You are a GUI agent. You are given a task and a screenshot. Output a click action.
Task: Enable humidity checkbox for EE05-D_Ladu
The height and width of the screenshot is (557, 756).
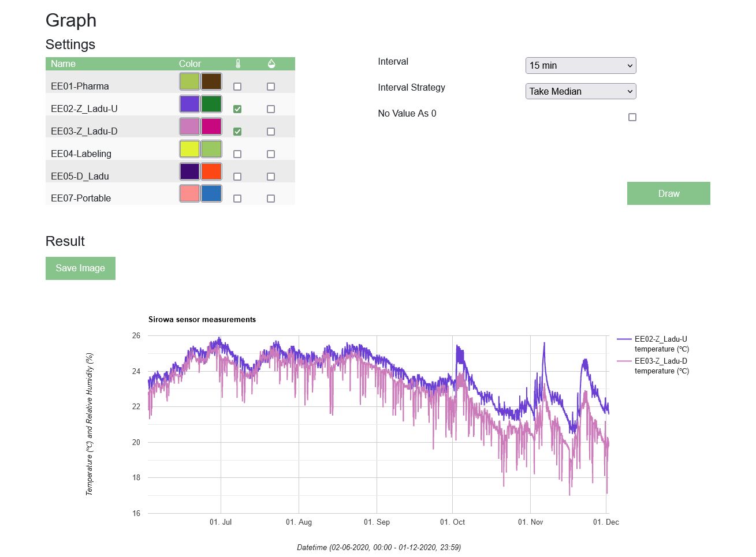(271, 177)
